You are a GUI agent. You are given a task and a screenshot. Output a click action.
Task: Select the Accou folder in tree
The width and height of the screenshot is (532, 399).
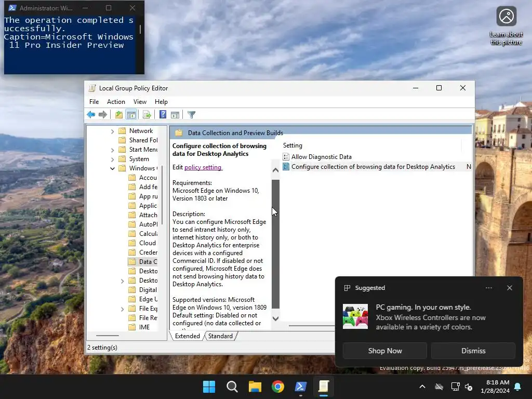148,178
